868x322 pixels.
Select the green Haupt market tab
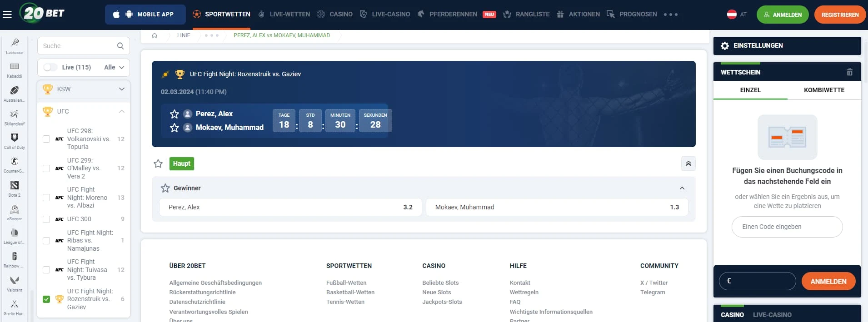pyautogui.click(x=182, y=163)
